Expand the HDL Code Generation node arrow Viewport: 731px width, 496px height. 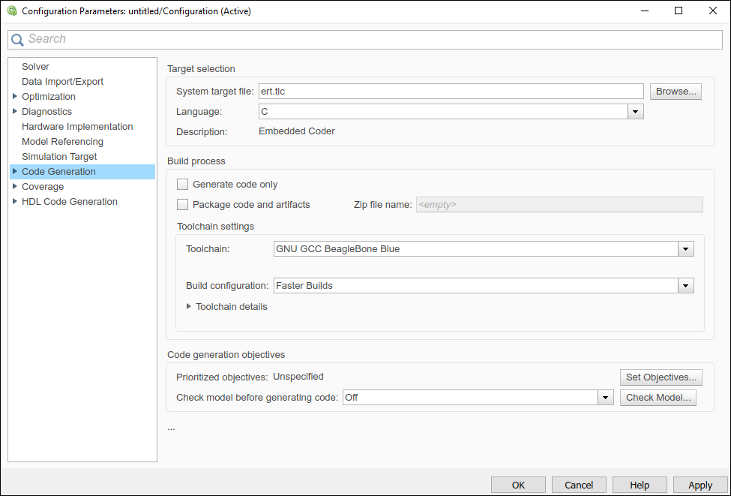14,202
